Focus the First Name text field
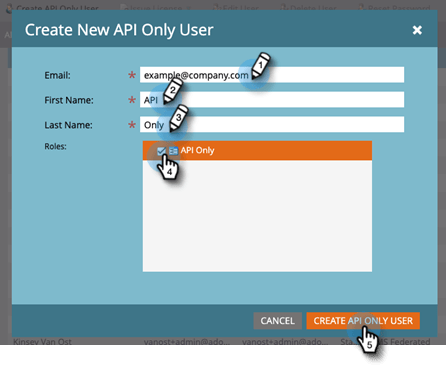This screenshot has height=365, width=446. pos(272,100)
